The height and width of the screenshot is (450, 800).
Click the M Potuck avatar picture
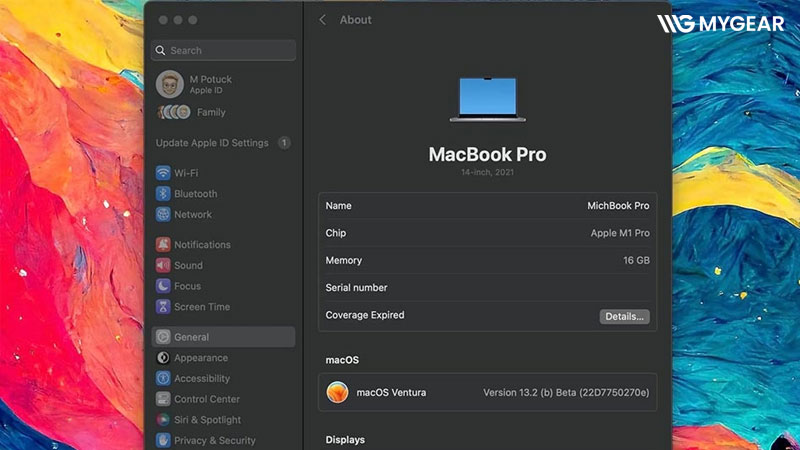pyautogui.click(x=169, y=84)
